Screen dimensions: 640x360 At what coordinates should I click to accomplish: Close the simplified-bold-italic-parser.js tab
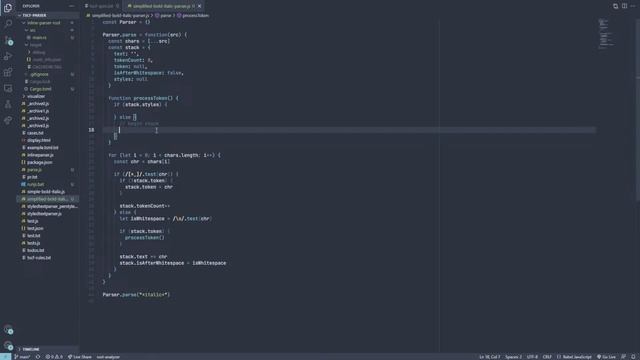click(x=199, y=6)
